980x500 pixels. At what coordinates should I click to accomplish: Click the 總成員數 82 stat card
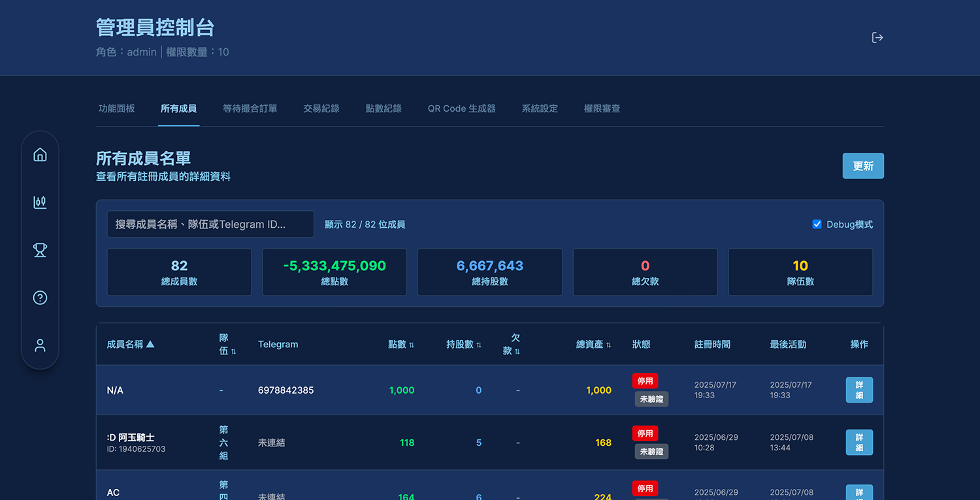[179, 272]
